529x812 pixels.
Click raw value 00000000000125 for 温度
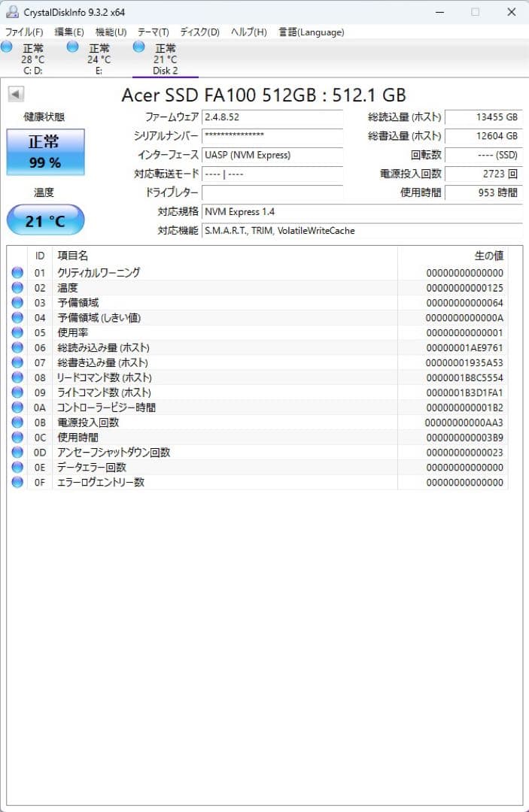coord(465,288)
